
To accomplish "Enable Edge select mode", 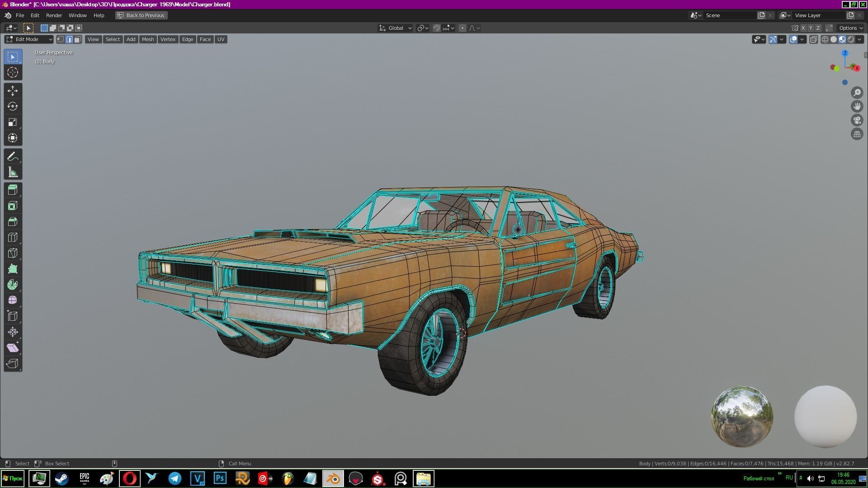I will coord(69,39).
